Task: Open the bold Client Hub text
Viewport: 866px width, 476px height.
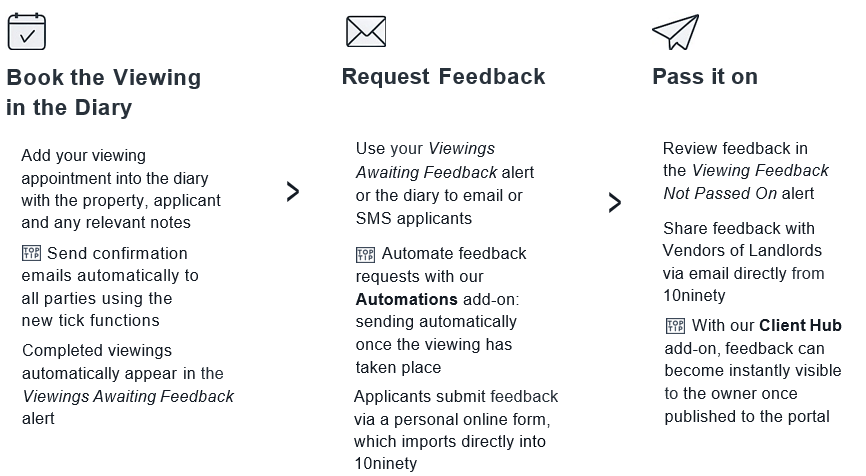Action: pyautogui.click(x=800, y=326)
